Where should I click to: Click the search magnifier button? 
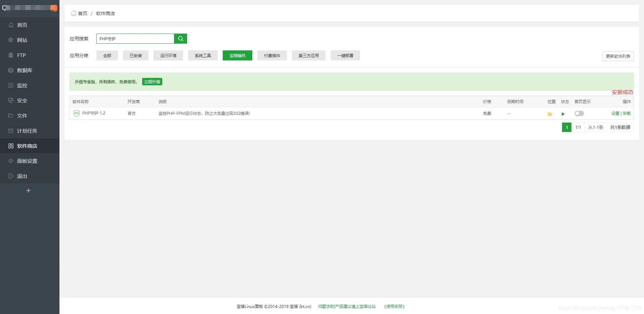point(180,38)
